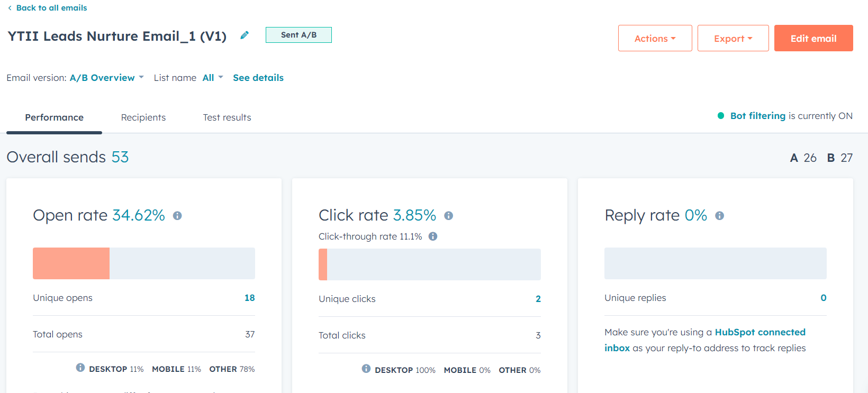Click info icon beside clicks device breakdown
Image resolution: width=868 pixels, height=393 pixels.
click(x=366, y=369)
